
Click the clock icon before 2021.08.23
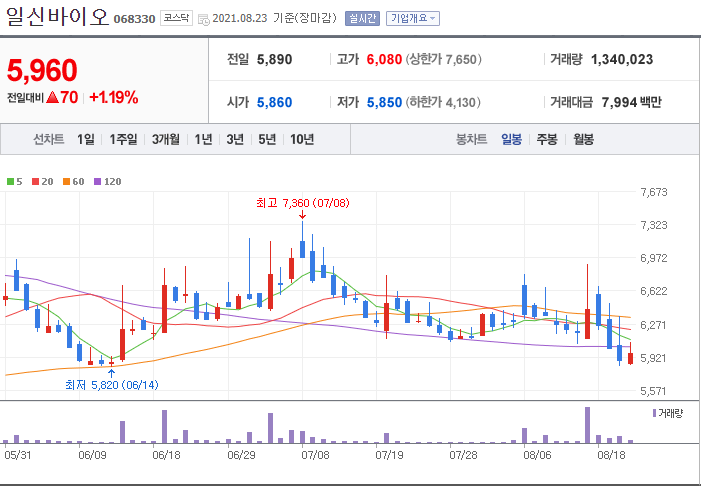204,19
